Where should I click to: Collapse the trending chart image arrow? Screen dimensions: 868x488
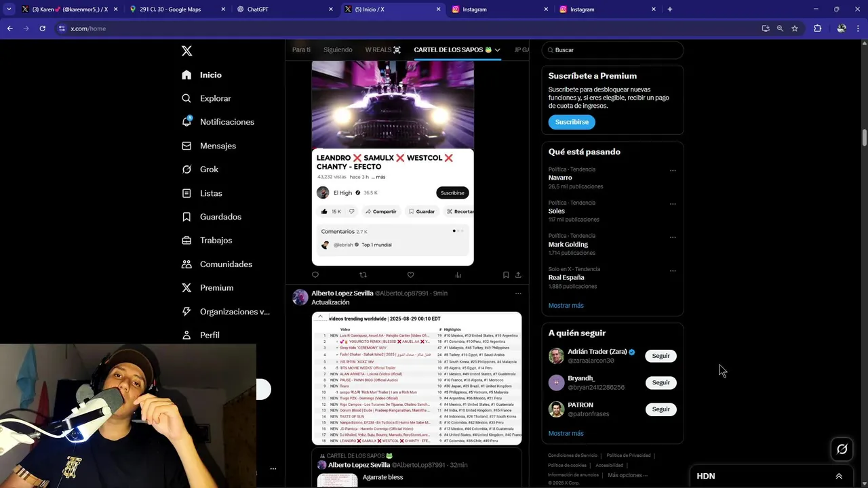320,317
